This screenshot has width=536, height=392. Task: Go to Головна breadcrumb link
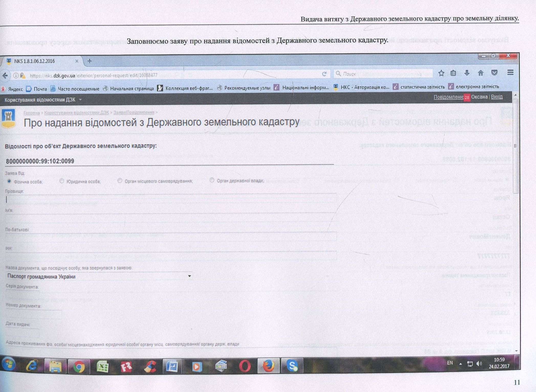pyautogui.click(x=32, y=113)
